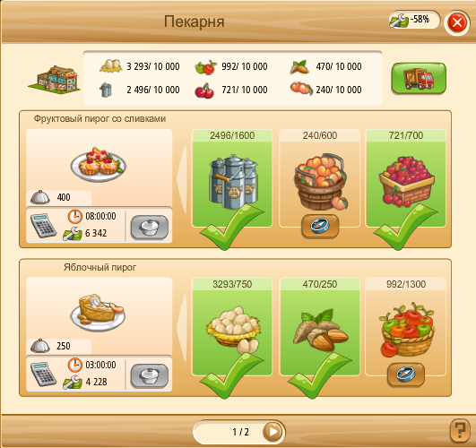
Task: Collapse arrow beside apple pie ingredients
Action: click(182, 328)
